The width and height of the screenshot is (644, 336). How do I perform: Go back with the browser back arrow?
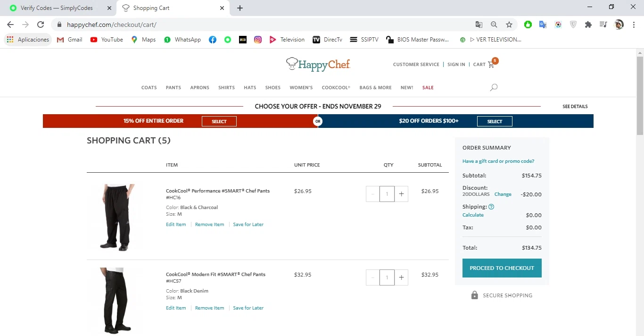(10, 25)
